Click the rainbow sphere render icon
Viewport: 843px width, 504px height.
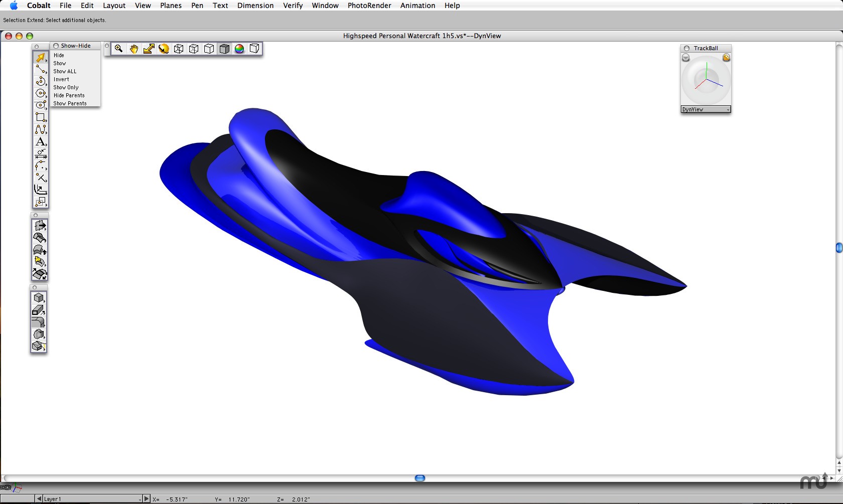239,49
